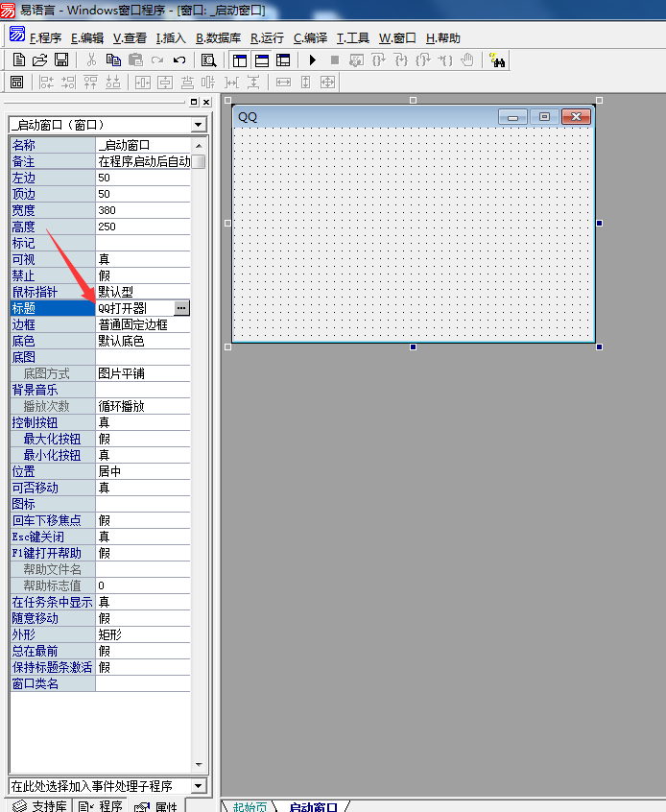The width and height of the screenshot is (666, 812).
Task: Switch to the 属性 panel tab
Action: pyautogui.click(x=156, y=806)
